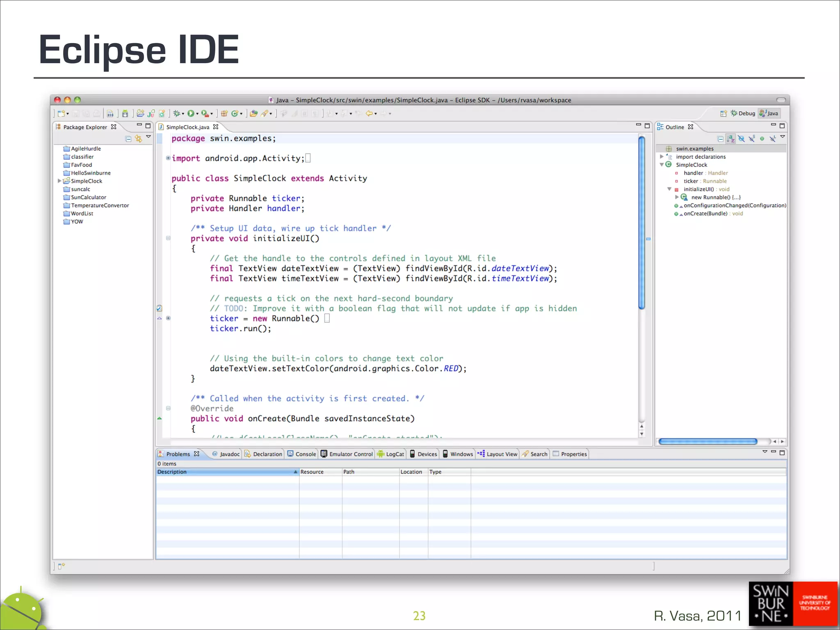The width and height of the screenshot is (840, 630).
Task: Collapse All in the Outline view
Action: pyautogui.click(x=721, y=139)
